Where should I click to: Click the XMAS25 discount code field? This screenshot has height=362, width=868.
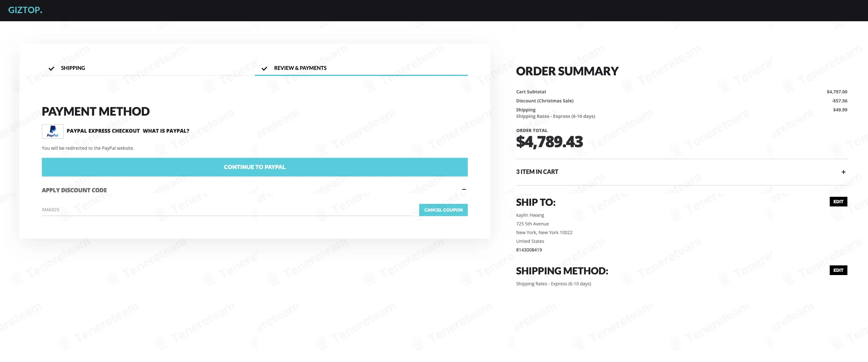(227, 210)
